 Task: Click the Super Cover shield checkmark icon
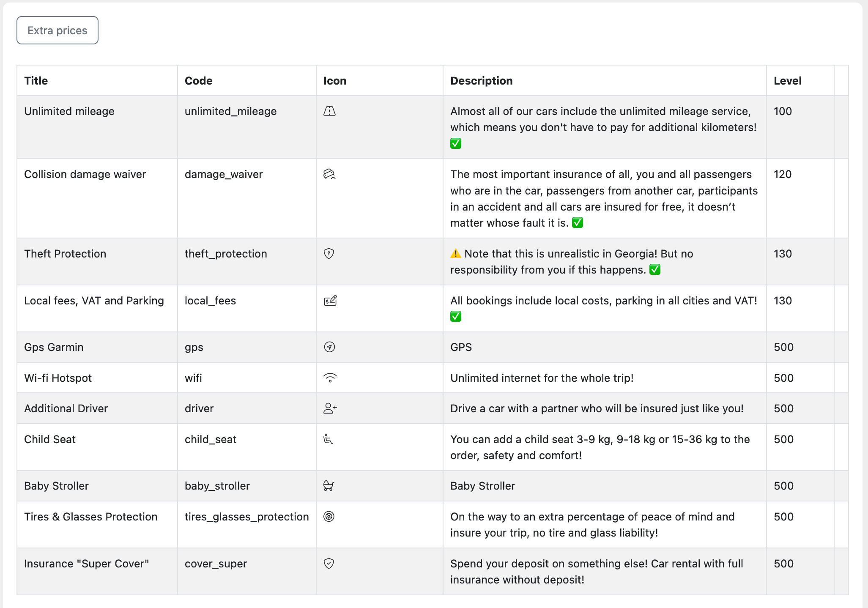point(329,564)
